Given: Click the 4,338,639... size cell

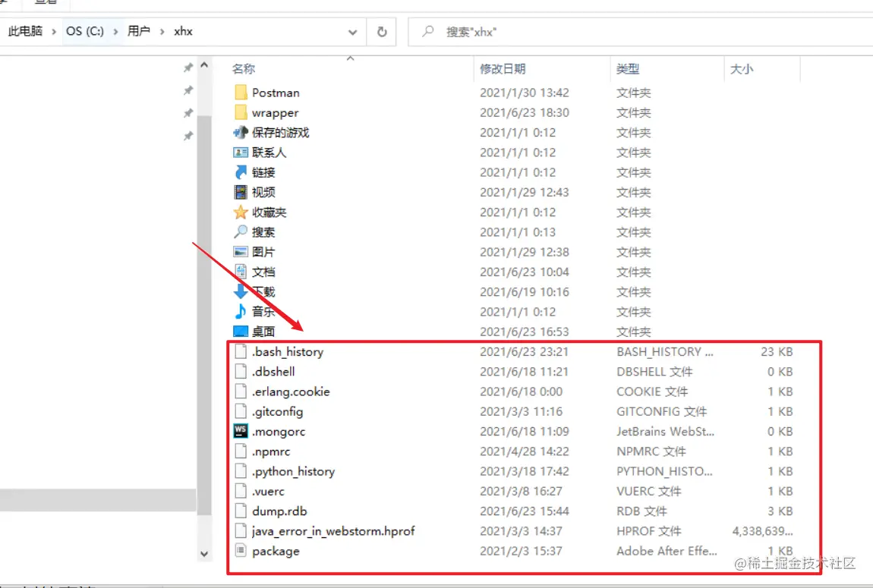Looking at the screenshot, I should tap(762, 531).
